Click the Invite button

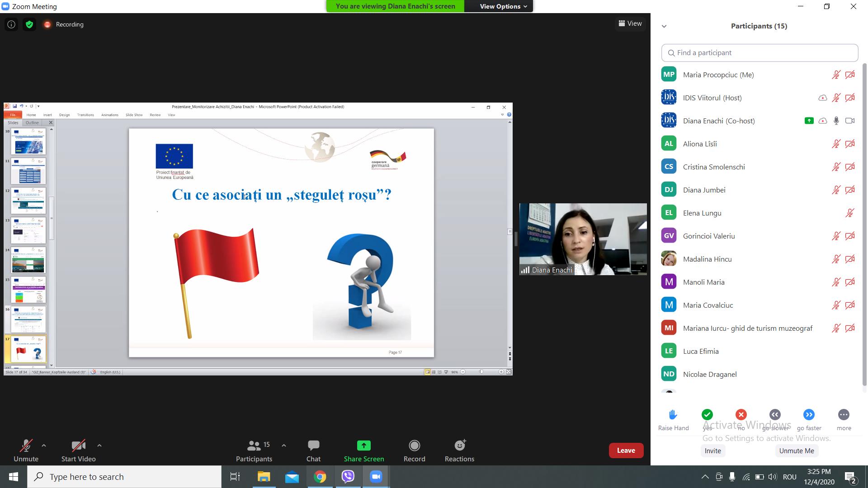click(x=713, y=451)
